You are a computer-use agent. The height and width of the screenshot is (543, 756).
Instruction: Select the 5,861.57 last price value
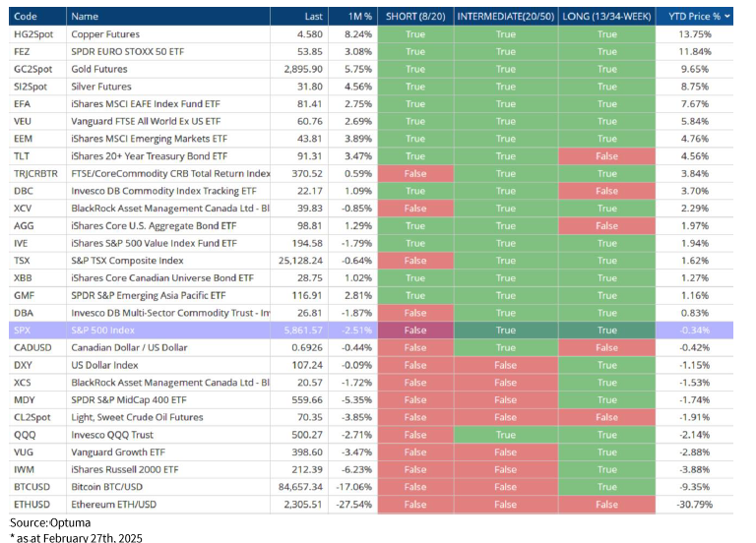pos(303,331)
